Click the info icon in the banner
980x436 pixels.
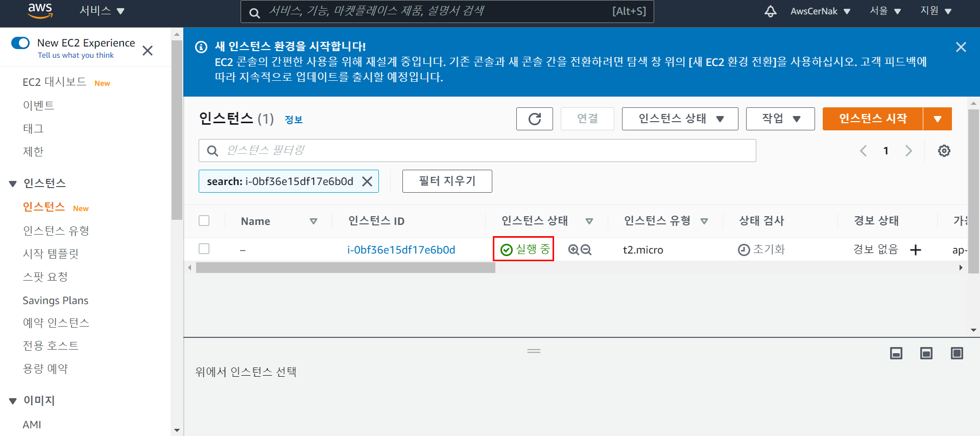(201, 47)
